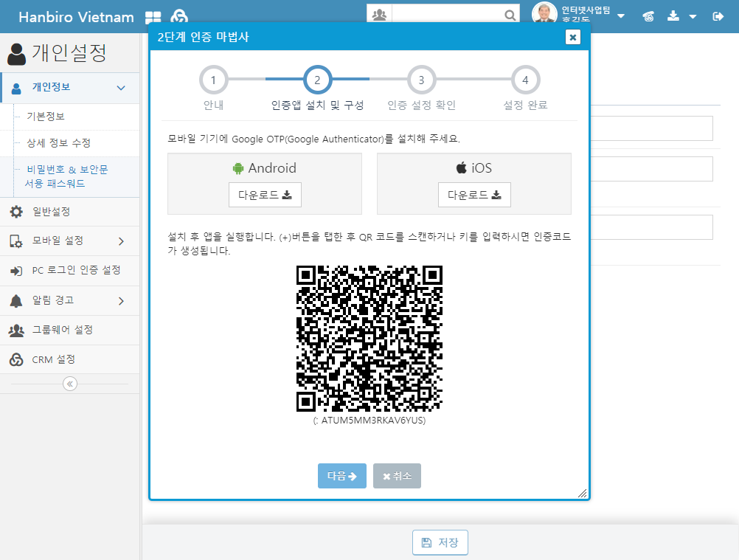Click the magnifier search icon

(510, 15)
